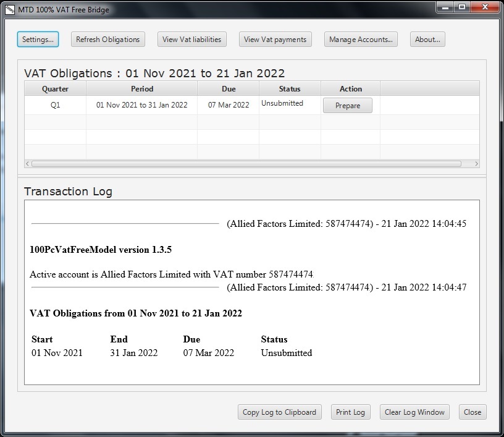Clear Log Window contents
The image size is (504, 437).
coord(414,412)
